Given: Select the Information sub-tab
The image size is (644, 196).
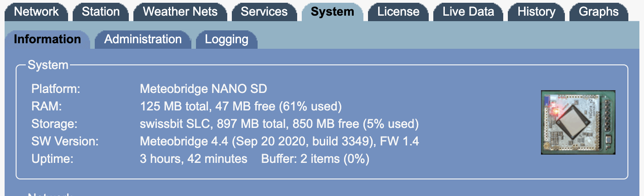Looking at the screenshot, I should tap(47, 39).
